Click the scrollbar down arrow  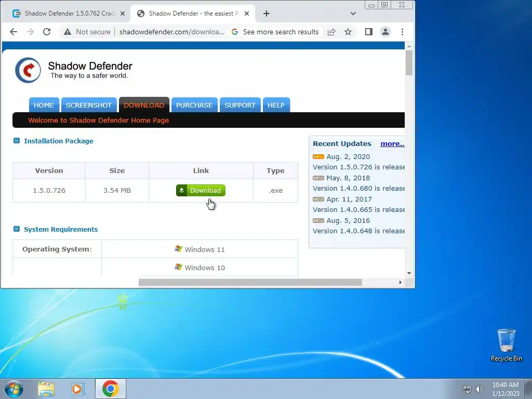click(409, 273)
